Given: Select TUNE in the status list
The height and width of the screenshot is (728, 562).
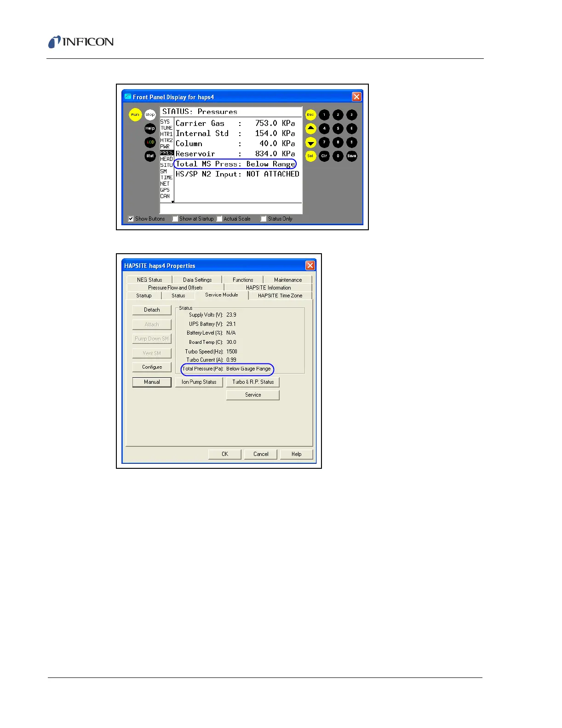Looking at the screenshot, I should (166, 128).
